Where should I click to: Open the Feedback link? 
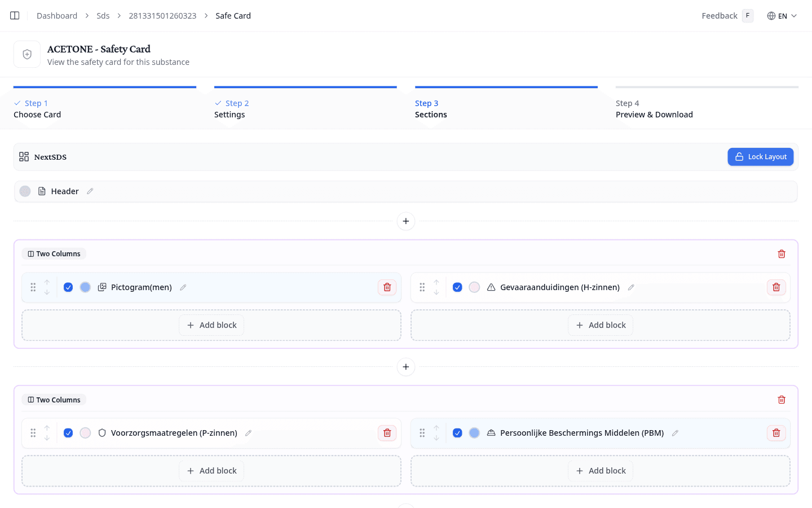719,16
